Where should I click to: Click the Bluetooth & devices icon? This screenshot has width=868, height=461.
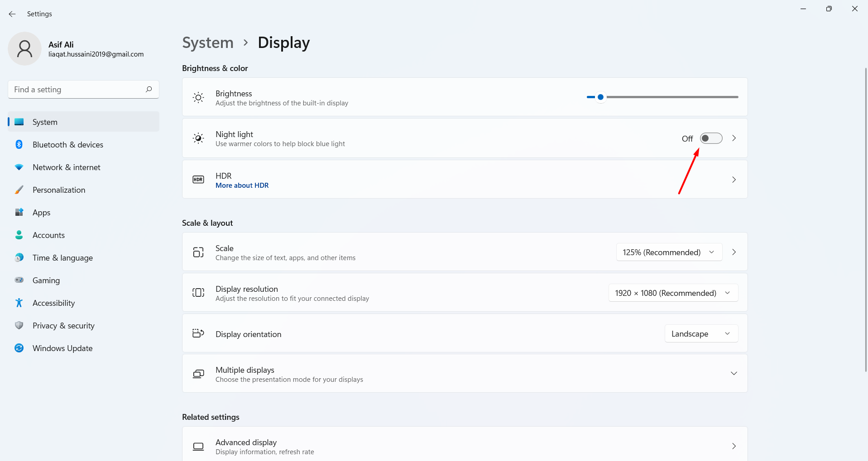click(19, 144)
